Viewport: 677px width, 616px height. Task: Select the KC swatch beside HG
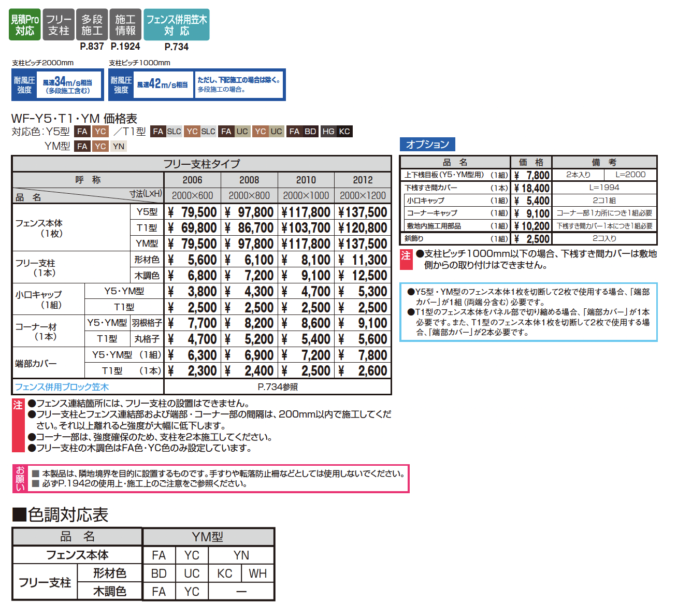pos(344,132)
